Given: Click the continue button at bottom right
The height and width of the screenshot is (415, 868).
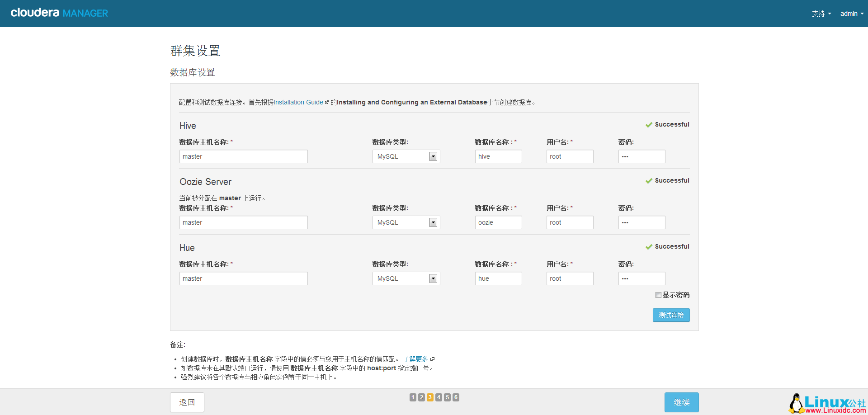Looking at the screenshot, I should (681, 402).
